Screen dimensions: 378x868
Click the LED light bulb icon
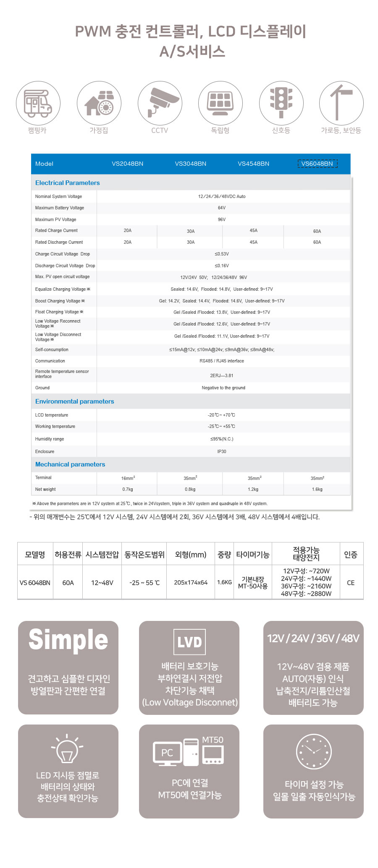click(x=67, y=749)
